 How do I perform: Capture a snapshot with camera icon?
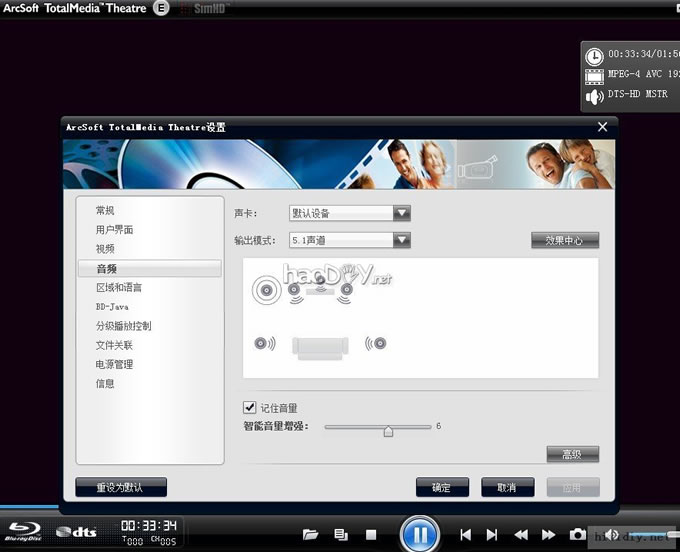coord(578,535)
